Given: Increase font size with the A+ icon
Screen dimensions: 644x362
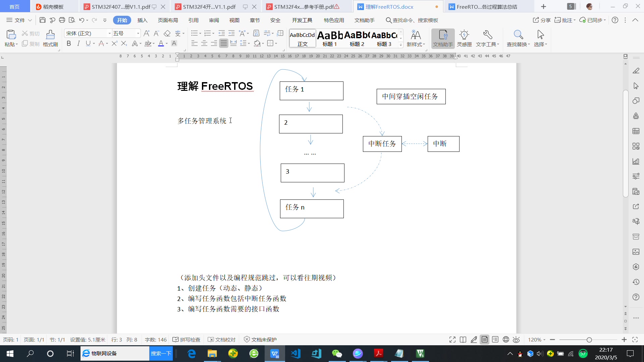Looking at the screenshot, I should pyautogui.click(x=146, y=33).
